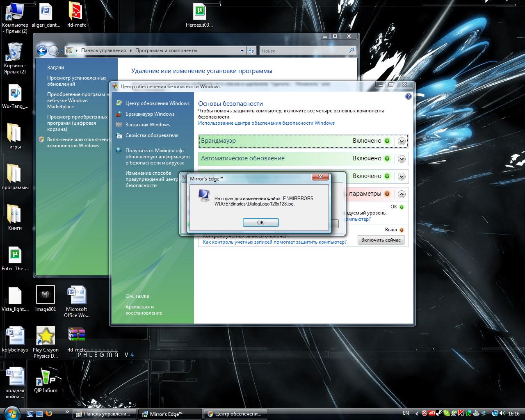
Task: Open Просмотр приобретенных программ task
Action: point(77,123)
